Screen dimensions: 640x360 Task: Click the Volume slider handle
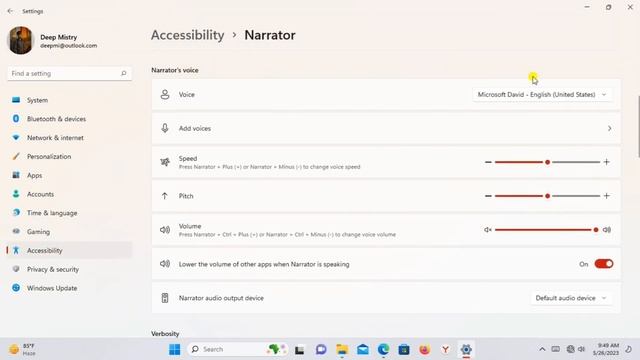point(596,230)
